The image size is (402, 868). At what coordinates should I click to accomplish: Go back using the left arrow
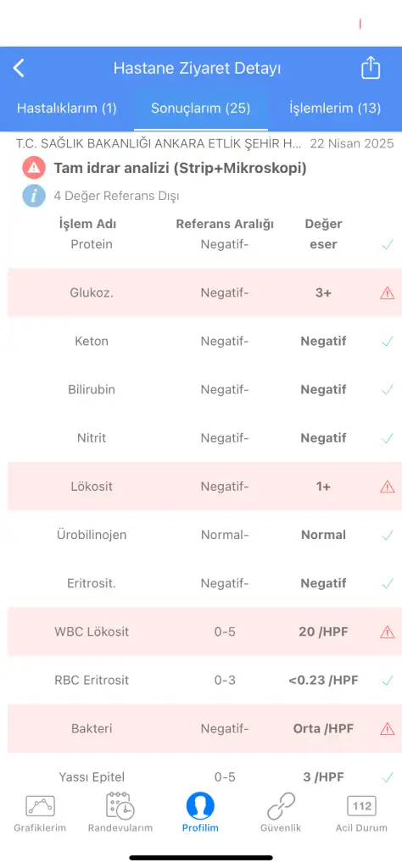coord(19,69)
